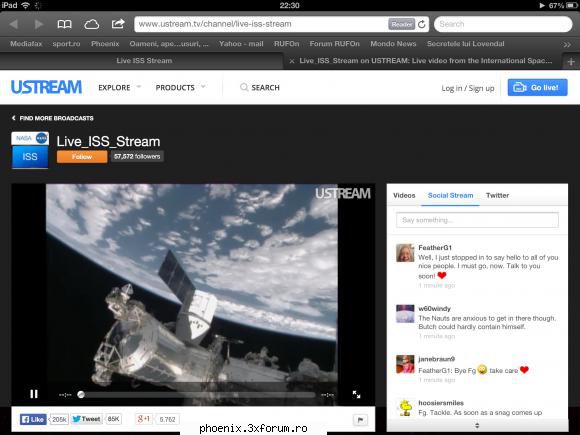Click Log in / Sign up

468,88
